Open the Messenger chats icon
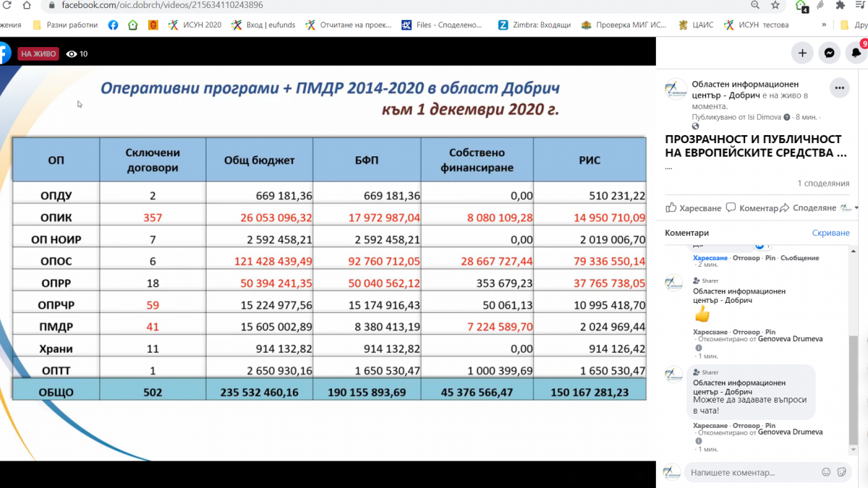868x488 pixels. [x=830, y=53]
